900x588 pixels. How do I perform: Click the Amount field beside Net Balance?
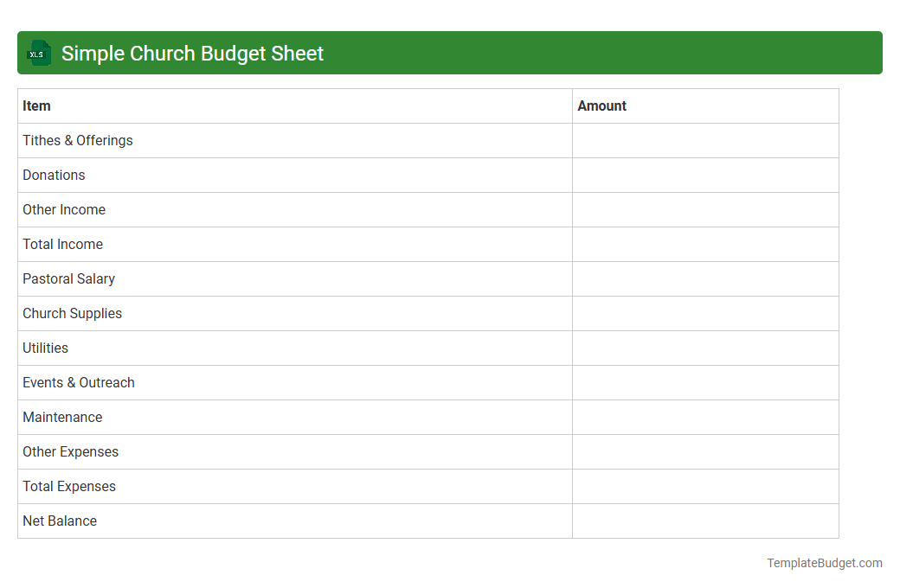coord(705,521)
